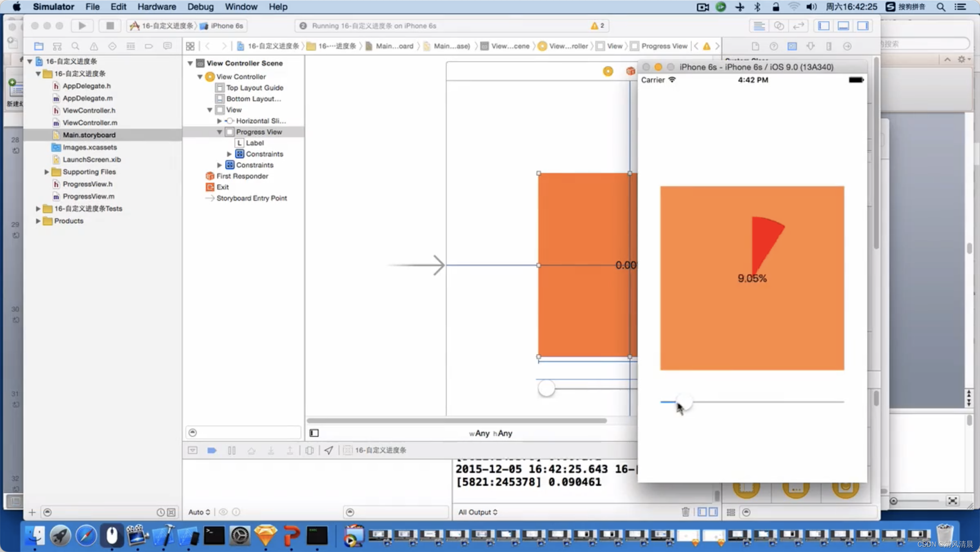Click the related items grid icon
This screenshot has width=980, height=552.
tap(190, 46)
